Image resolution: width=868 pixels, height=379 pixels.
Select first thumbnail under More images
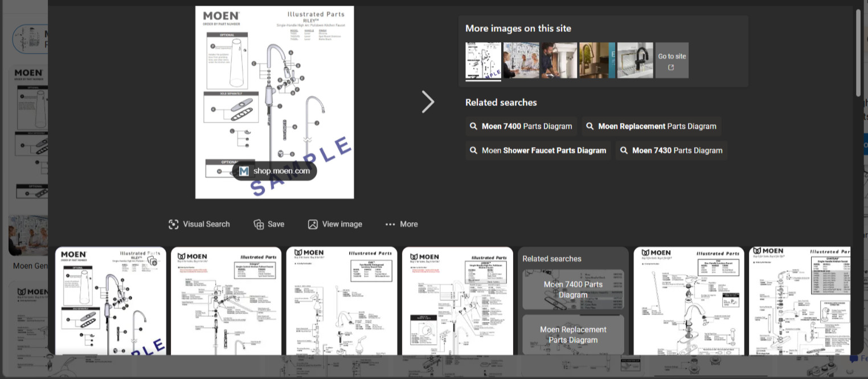click(484, 60)
